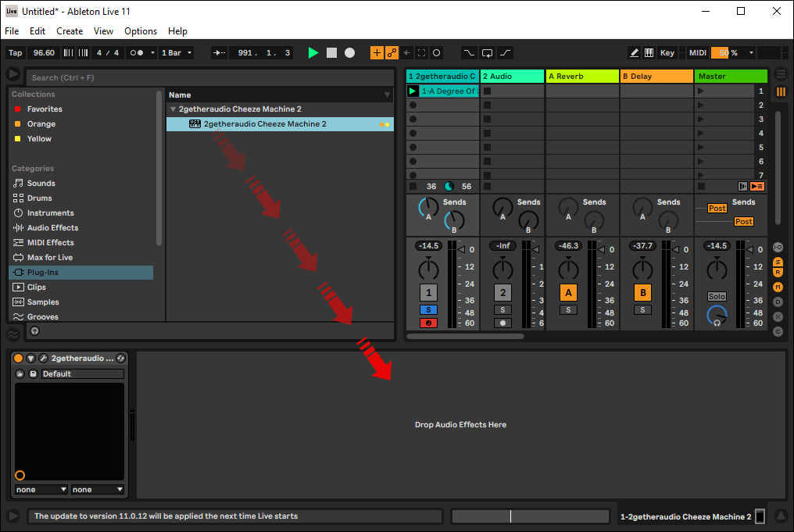The width and height of the screenshot is (794, 532).
Task: Launch the 1-A Degree Of clip
Action: coord(413,91)
